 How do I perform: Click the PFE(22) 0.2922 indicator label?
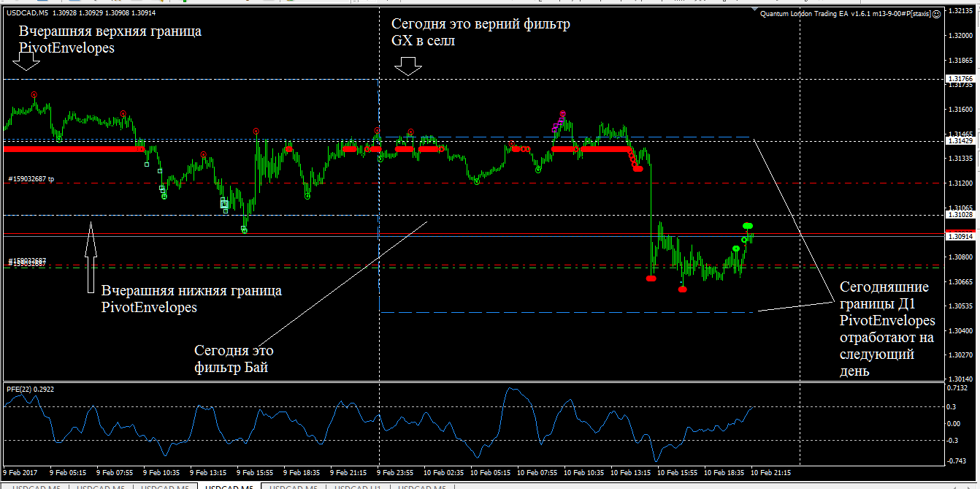pos(31,390)
